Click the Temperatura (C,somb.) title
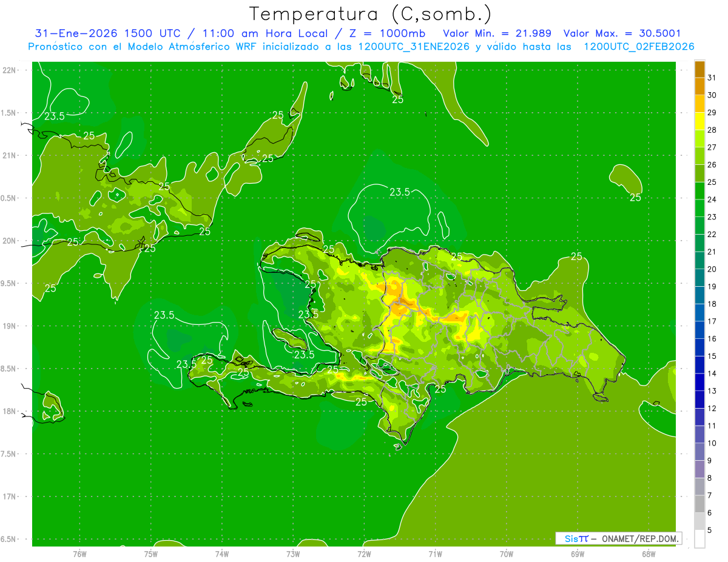This screenshot has width=728, height=562. click(371, 14)
